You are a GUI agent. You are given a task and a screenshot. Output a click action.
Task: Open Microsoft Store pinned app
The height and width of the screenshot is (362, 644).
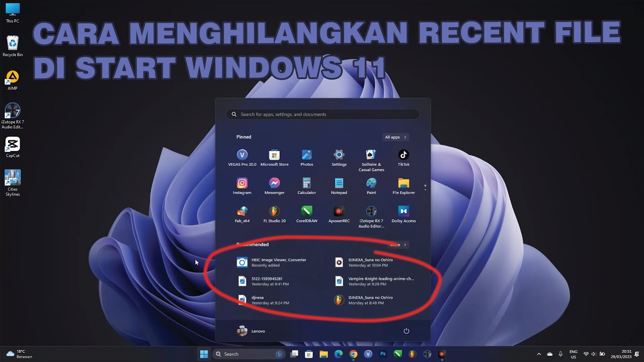(274, 158)
